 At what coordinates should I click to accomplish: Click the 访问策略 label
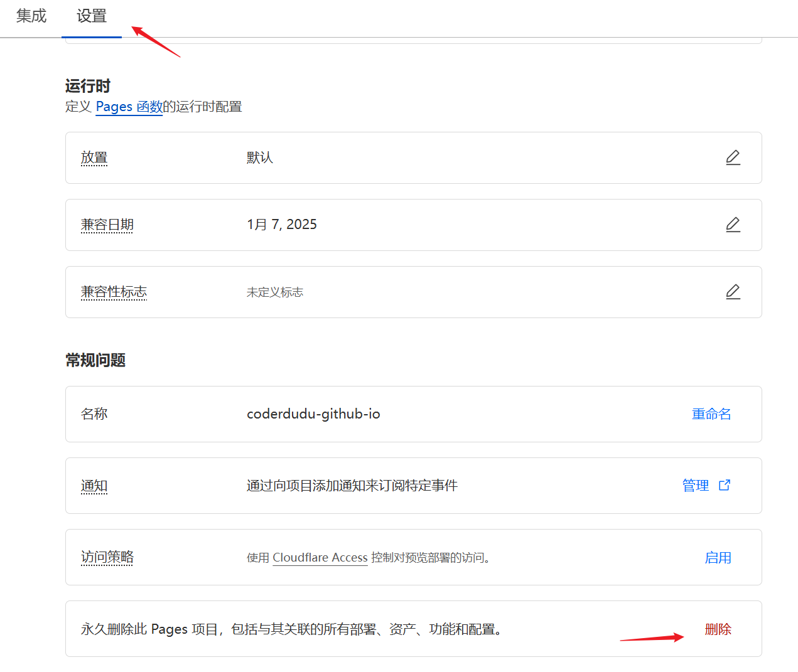107,557
